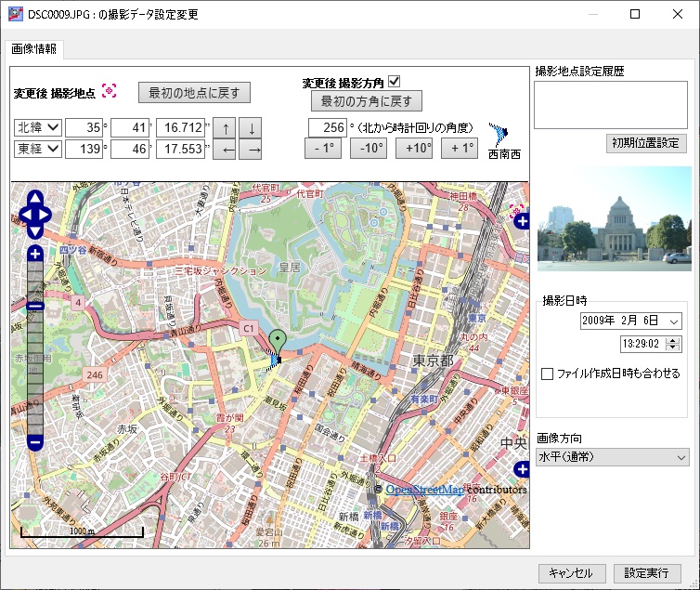
Task: Select the 画像情報 tab
Action: (33, 48)
